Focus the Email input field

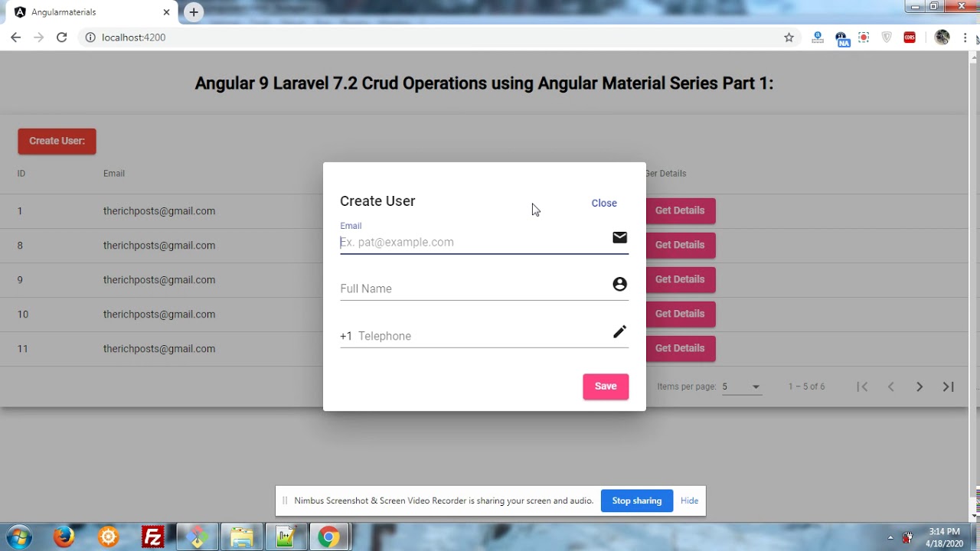tap(475, 242)
